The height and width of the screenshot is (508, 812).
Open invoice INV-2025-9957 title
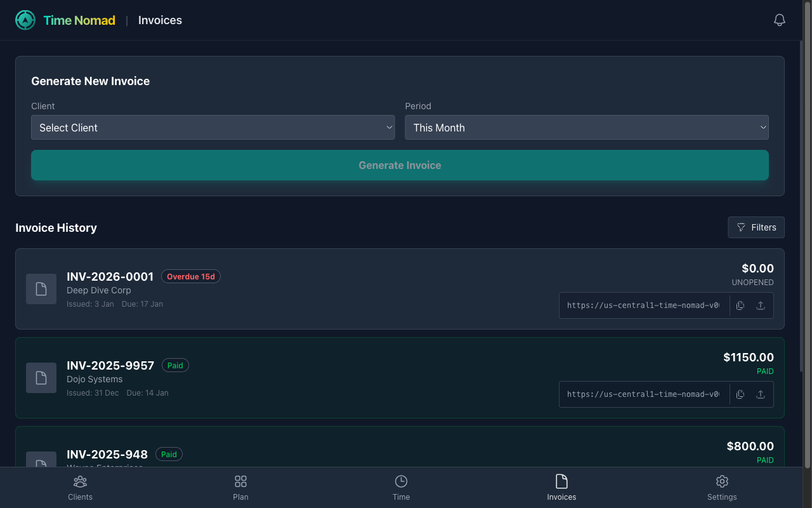tap(110, 366)
